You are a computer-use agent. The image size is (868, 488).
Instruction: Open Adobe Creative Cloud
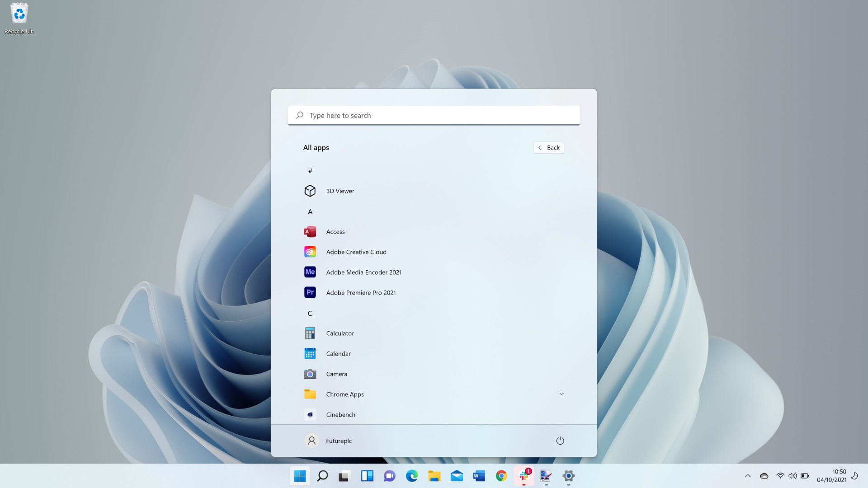[x=356, y=252]
